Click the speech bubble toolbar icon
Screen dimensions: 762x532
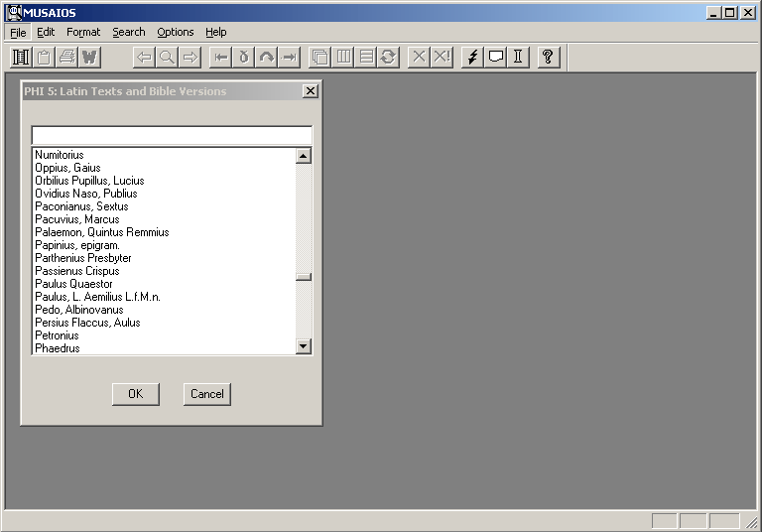tap(495, 58)
